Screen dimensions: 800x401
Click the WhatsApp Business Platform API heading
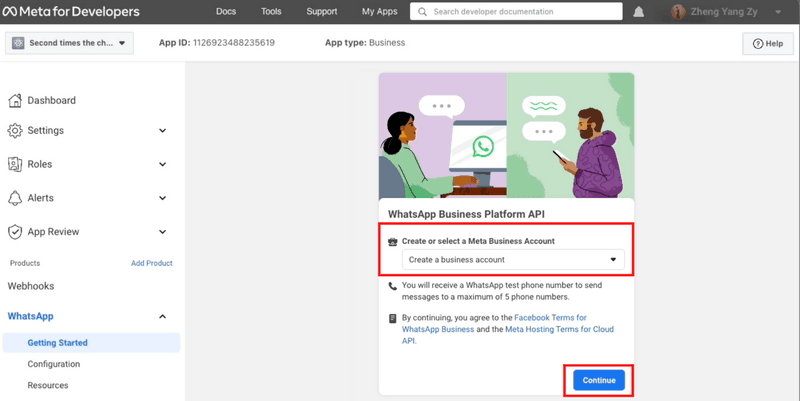click(x=466, y=214)
